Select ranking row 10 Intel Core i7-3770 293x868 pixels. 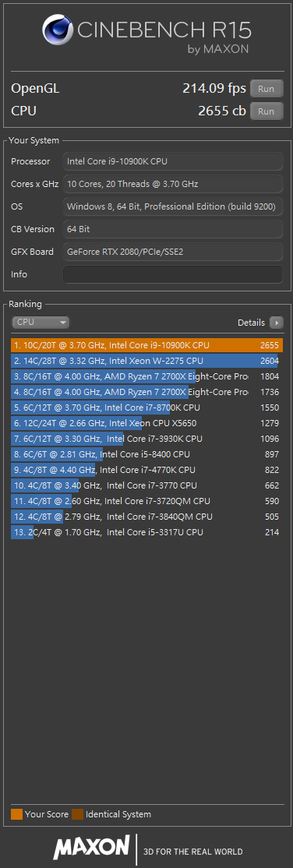pos(146,485)
